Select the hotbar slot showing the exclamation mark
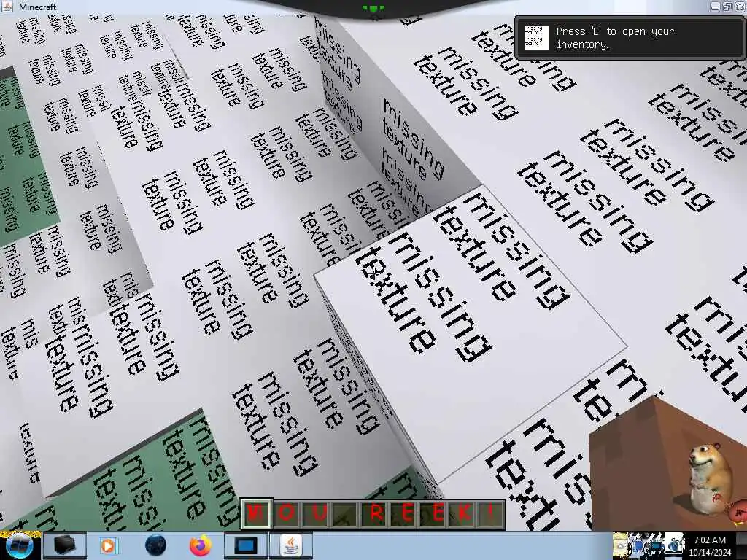The width and height of the screenshot is (747, 560). click(491, 514)
